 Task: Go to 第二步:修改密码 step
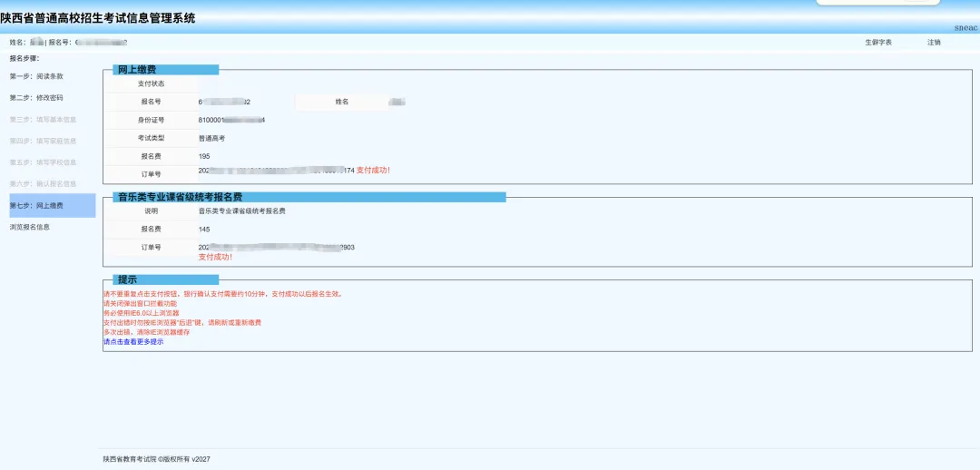tap(36, 98)
